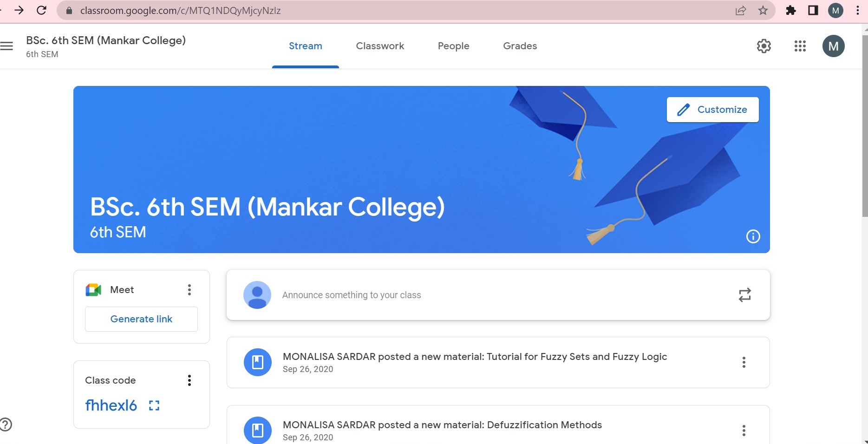Click the reuse post icon
Viewport: 868px width, 444px height.
pos(744,295)
